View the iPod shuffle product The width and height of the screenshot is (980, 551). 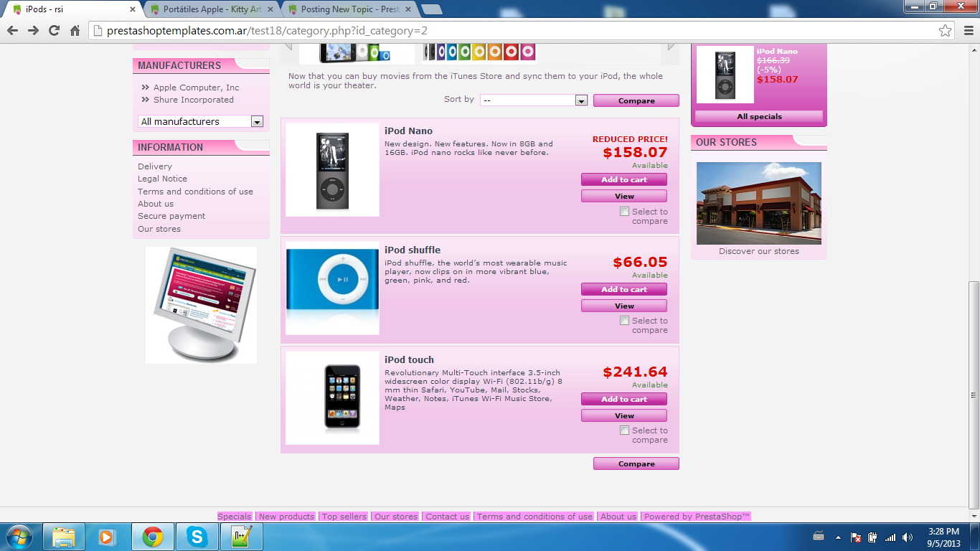coord(624,306)
